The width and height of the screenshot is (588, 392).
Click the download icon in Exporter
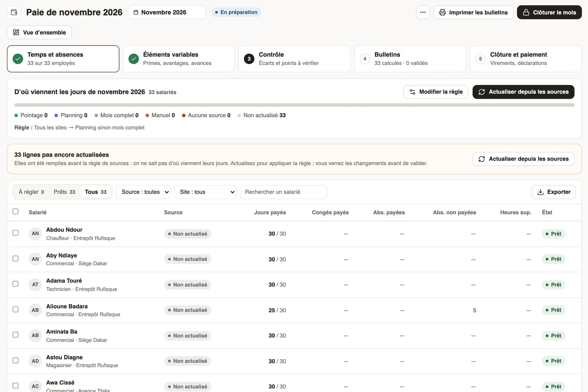[x=541, y=192]
